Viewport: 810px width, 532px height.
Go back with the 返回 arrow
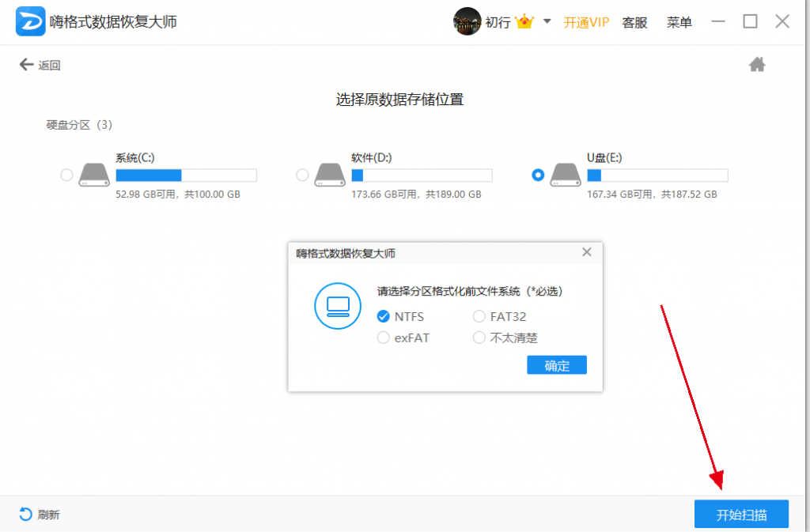40,65
